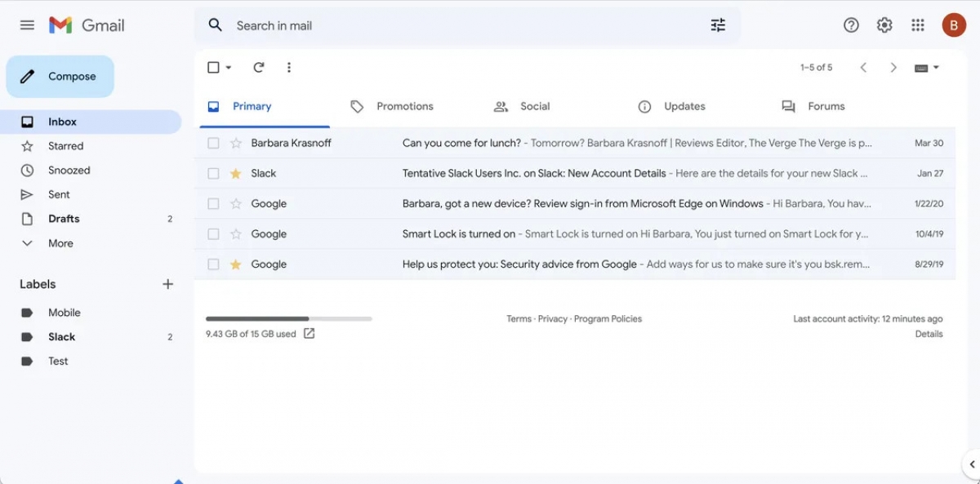The image size is (980, 484).
Task: Open the Privacy link
Action: coord(553,319)
